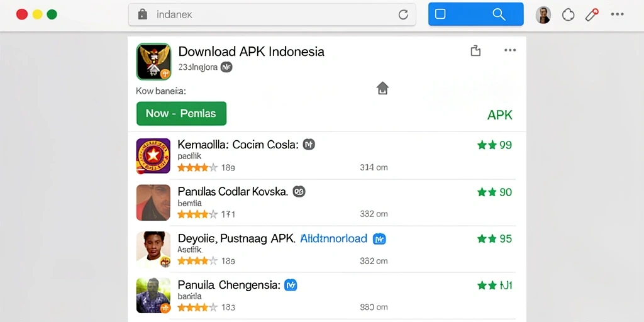Click the Download APK Indonesia app icon
Screen dimensions: 644x322
(153, 61)
